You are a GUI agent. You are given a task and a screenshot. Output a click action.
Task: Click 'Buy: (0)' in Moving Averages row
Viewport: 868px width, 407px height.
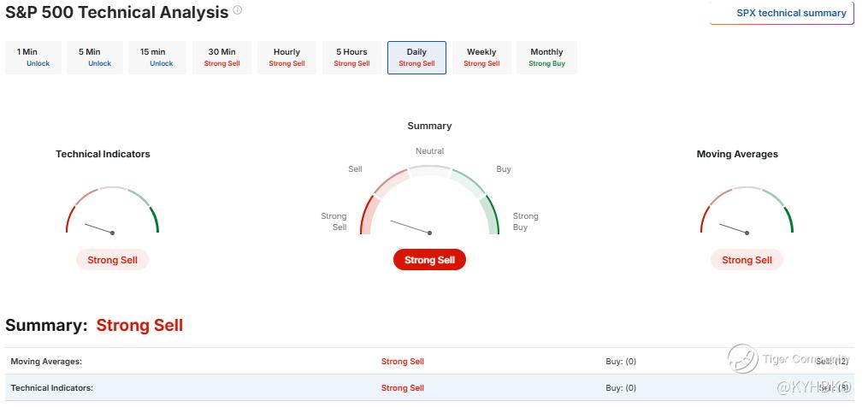(x=621, y=361)
